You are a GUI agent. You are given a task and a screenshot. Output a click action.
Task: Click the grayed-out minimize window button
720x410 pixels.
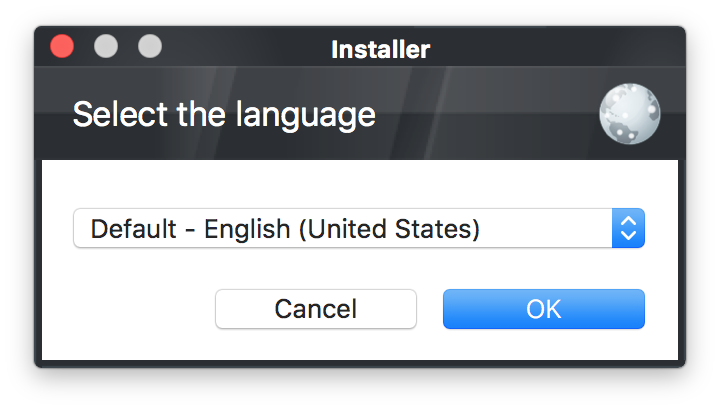[x=106, y=46]
